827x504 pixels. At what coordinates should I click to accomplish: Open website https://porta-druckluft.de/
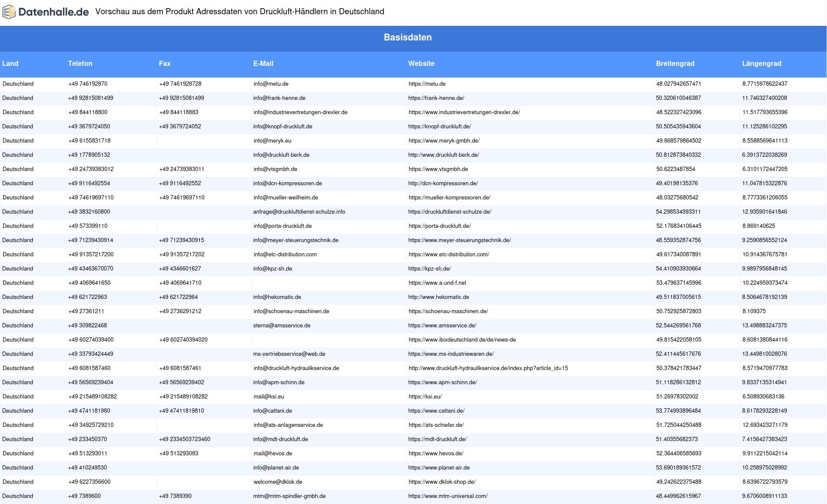[x=439, y=226]
